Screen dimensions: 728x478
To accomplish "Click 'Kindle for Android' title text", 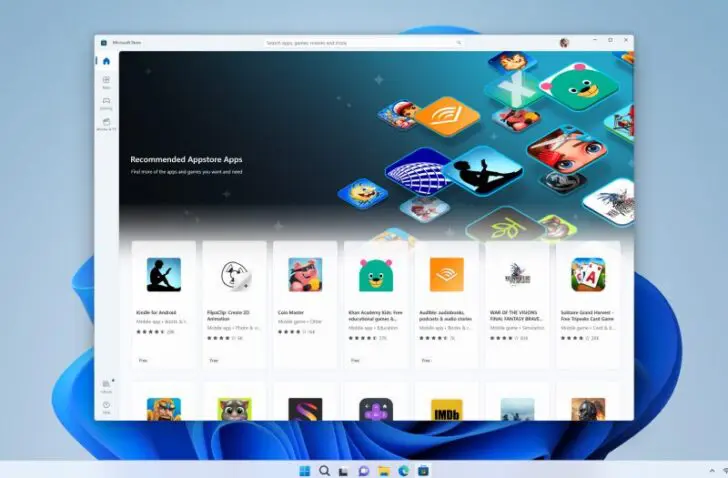I will [x=156, y=312].
